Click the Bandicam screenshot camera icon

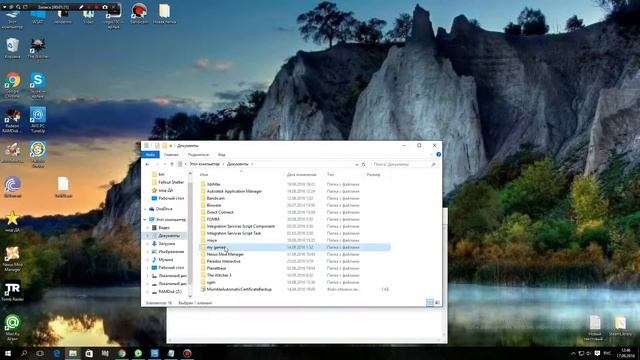coord(105,7)
